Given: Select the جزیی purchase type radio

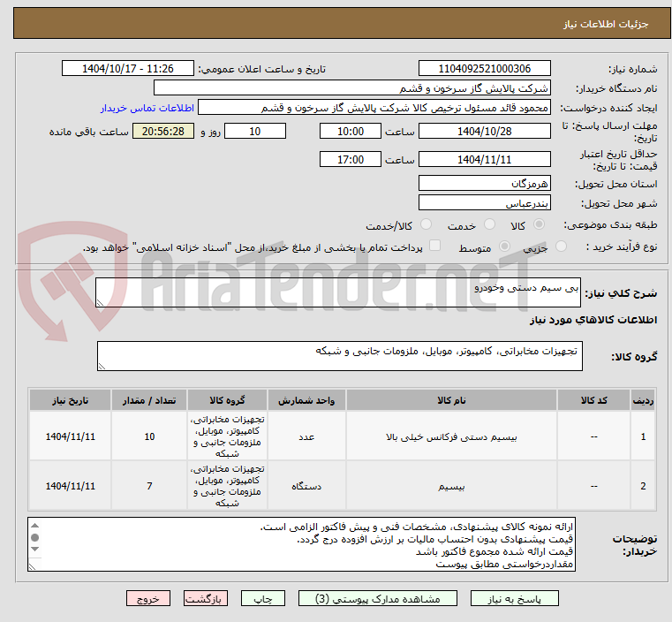Looking at the screenshot, I should click(x=561, y=246).
